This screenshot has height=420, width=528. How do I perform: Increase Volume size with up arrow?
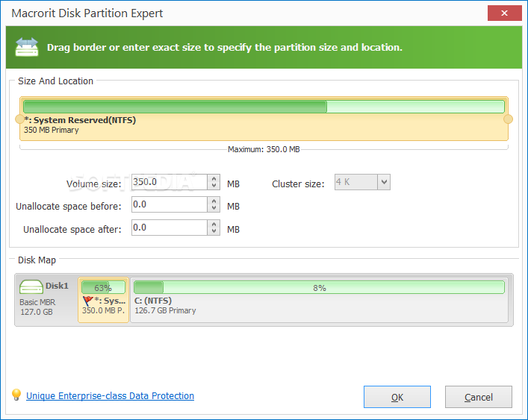214,178
